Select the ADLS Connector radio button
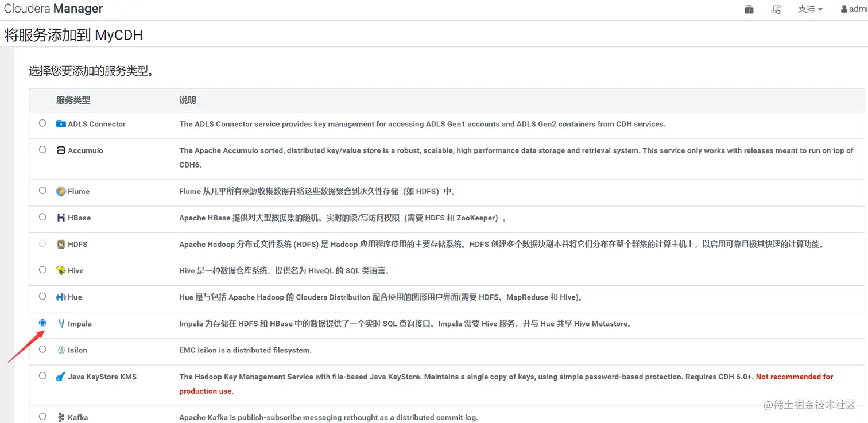This screenshot has height=423, width=868. pyautogui.click(x=42, y=123)
